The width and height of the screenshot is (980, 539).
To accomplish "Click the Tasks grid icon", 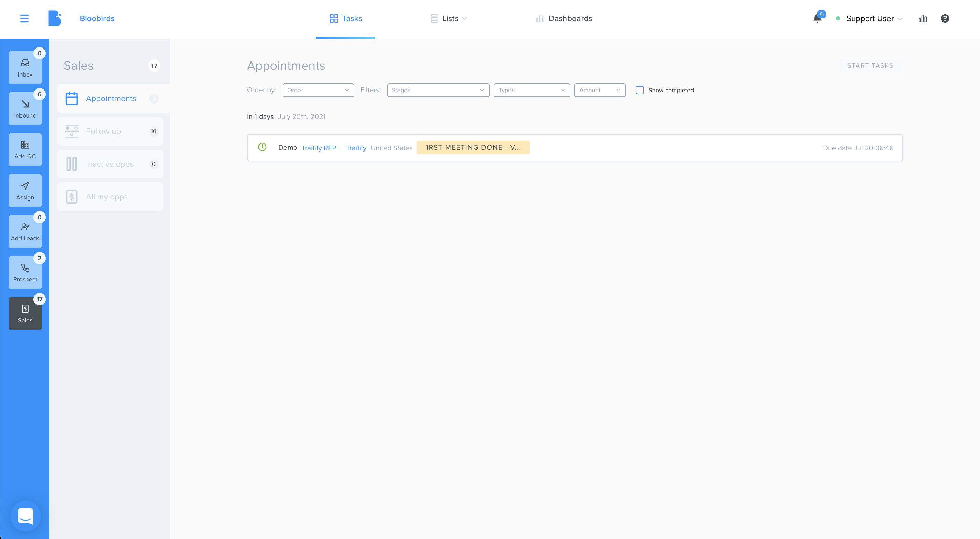I will pyautogui.click(x=334, y=18).
